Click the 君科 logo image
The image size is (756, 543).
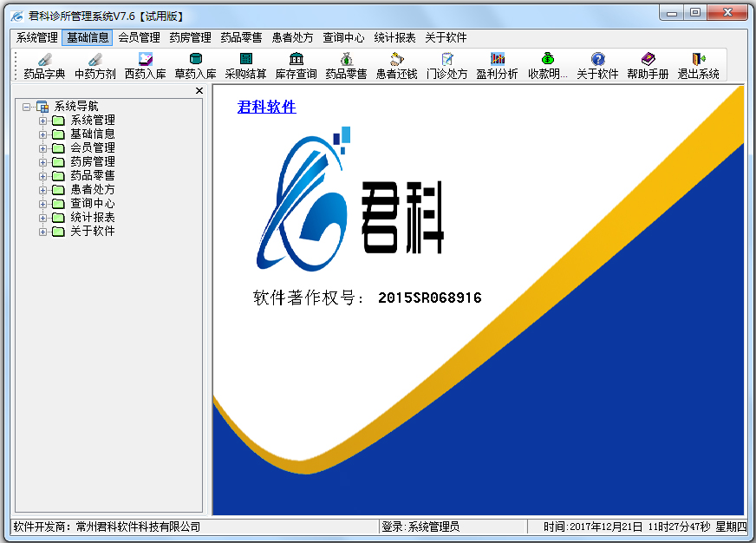point(349,200)
